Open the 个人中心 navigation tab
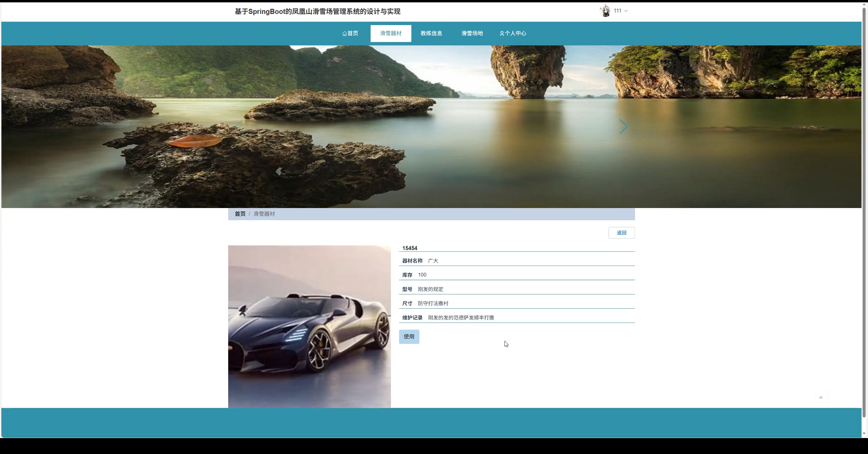This screenshot has width=868, height=454. [513, 33]
